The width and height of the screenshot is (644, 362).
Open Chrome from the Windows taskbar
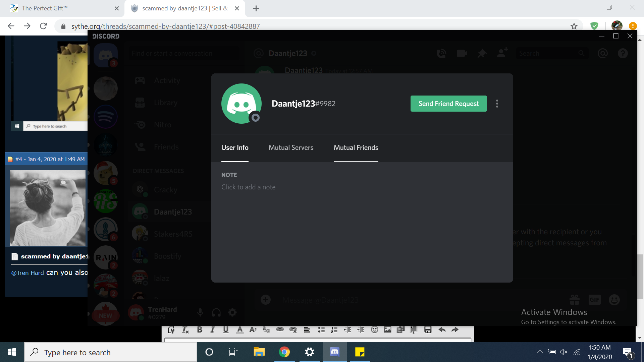tap(284, 352)
